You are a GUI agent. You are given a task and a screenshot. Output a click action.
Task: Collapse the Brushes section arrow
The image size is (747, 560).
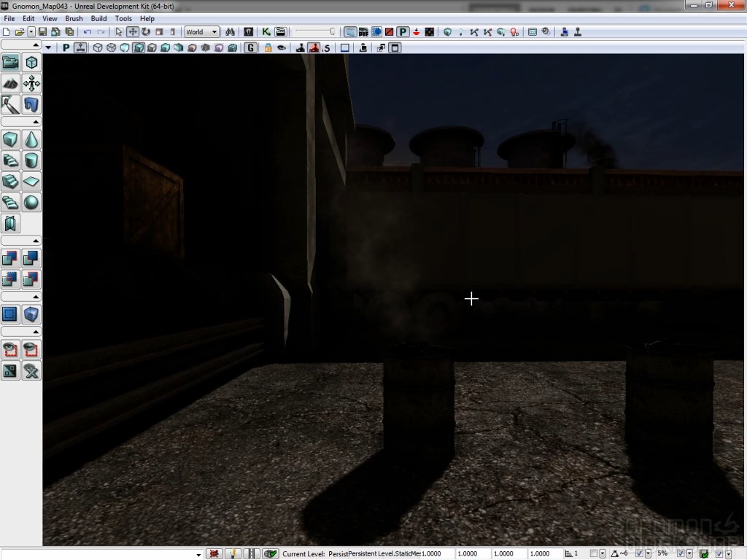(x=36, y=122)
